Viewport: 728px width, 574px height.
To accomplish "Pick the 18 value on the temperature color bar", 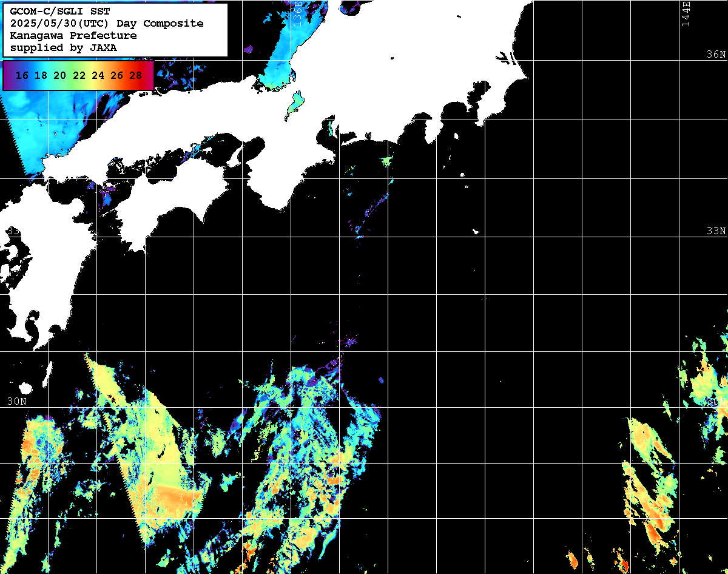I will (x=41, y=76).
